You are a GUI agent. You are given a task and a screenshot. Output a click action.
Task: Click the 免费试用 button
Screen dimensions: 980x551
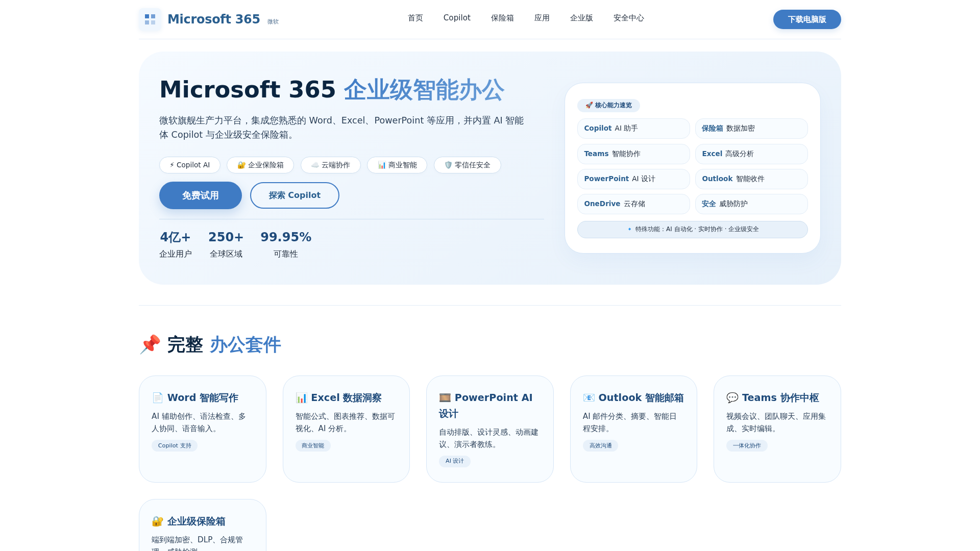click(x=201, y=195)
